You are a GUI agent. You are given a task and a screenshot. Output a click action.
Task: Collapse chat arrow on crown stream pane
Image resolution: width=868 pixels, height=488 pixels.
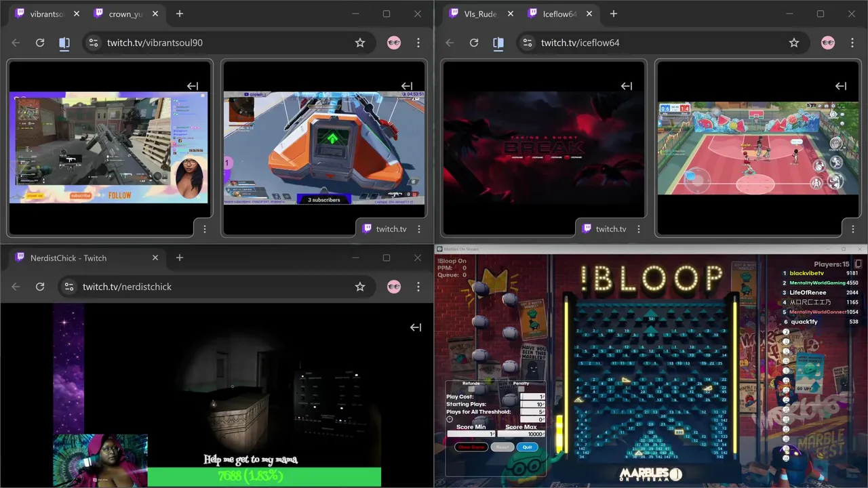click(407, 86)
